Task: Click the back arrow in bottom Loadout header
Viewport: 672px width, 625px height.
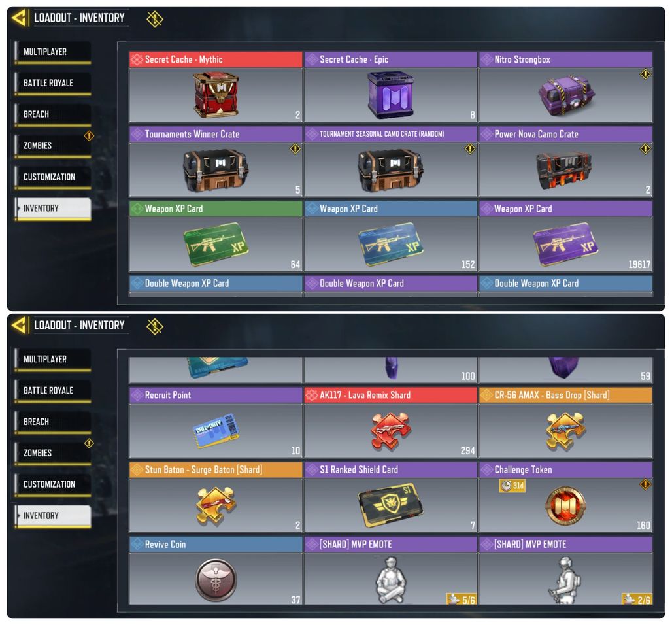Action: [20, 325]
